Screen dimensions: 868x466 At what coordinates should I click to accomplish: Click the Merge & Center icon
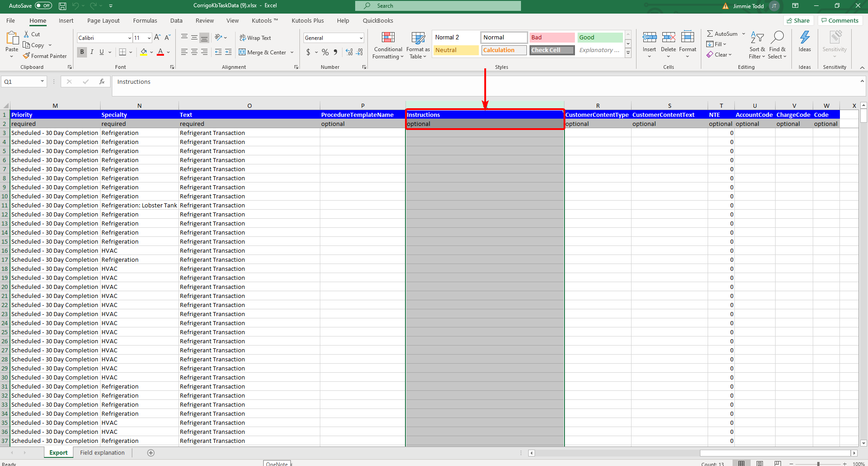click(x=242, y=52)
